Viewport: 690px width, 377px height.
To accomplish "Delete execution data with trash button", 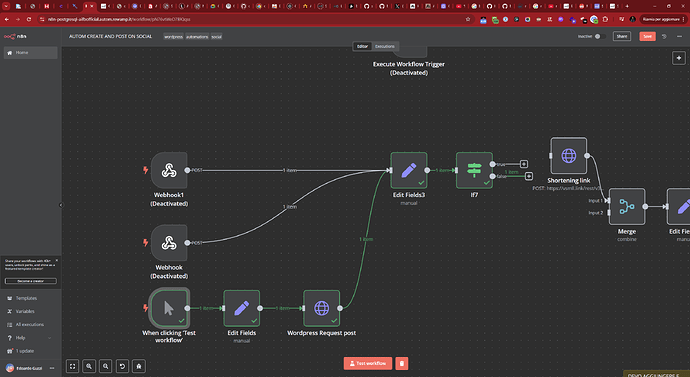I will pyautogui.click(x=402, y=363).
